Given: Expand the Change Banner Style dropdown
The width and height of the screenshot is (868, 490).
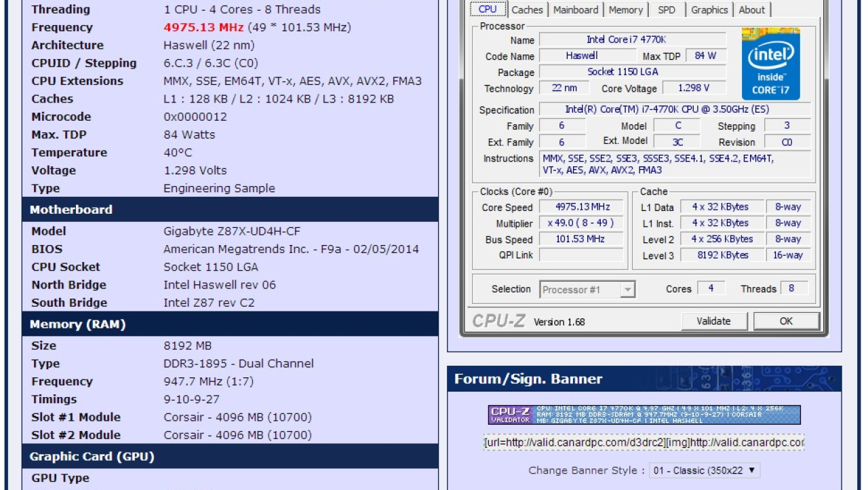Looking at the screenshot, I should point(705,470).
